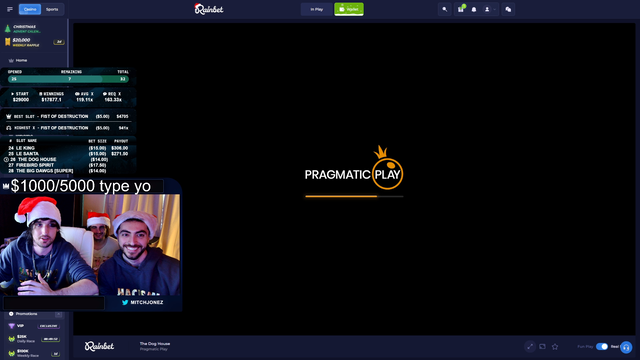Open the In Play section
The height and width of the screenshot is (360, 640).
[x=316, y=9]
